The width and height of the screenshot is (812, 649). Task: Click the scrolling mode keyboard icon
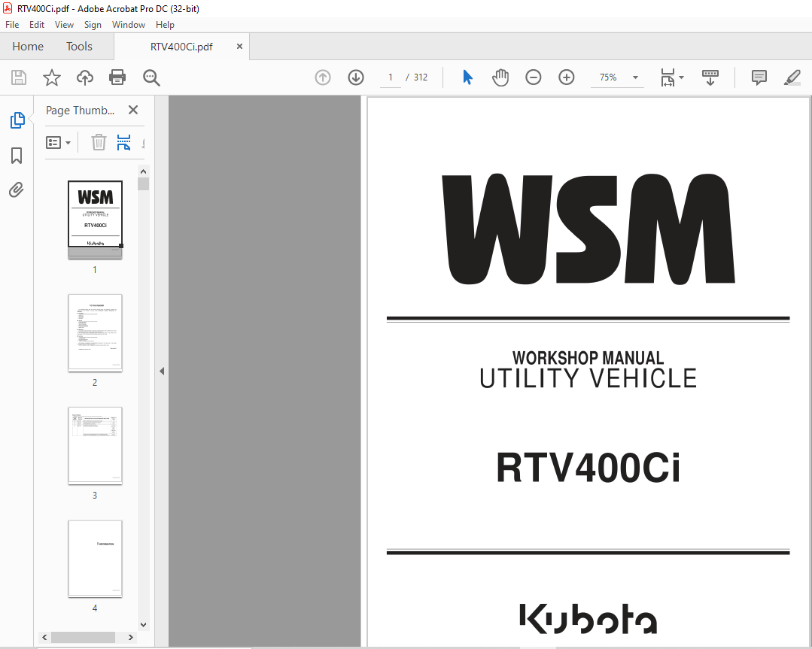[x=710, y=77]
